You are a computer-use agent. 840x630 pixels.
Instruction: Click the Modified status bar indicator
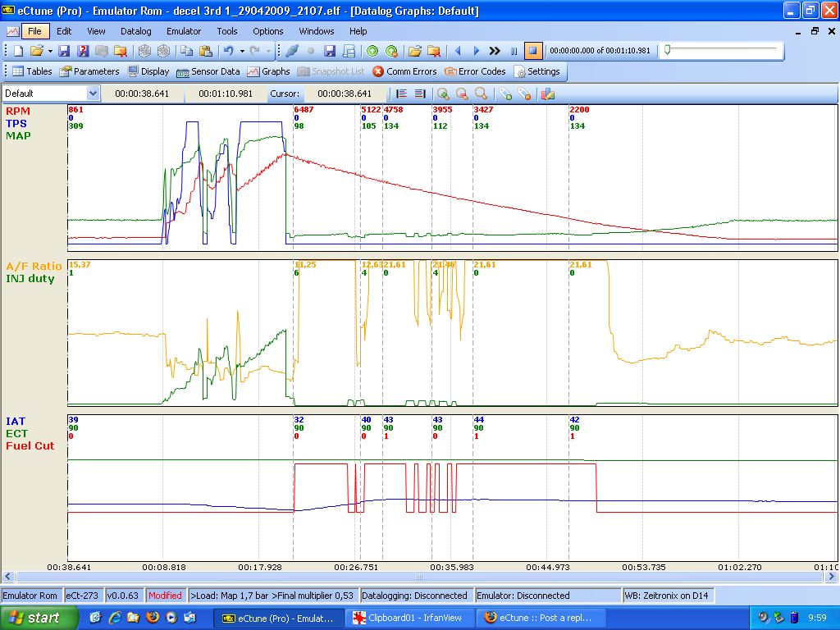coord(165,596)
